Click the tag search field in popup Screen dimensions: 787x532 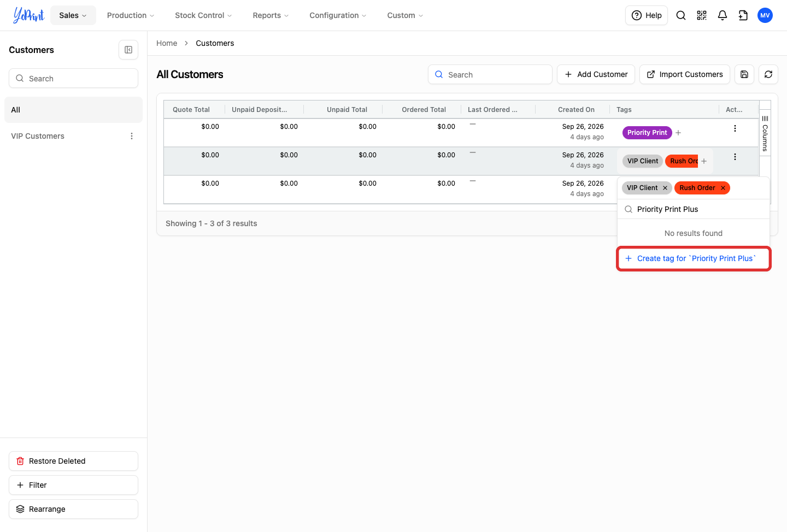click(x=694, y=209)
